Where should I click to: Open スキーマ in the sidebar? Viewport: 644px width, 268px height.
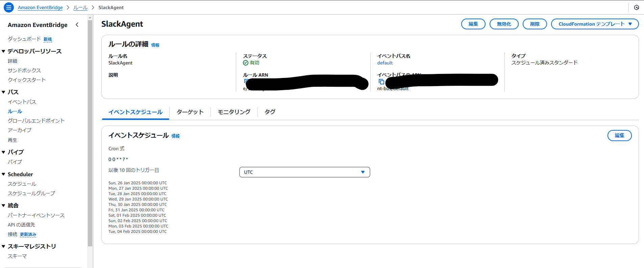[17, 256]
